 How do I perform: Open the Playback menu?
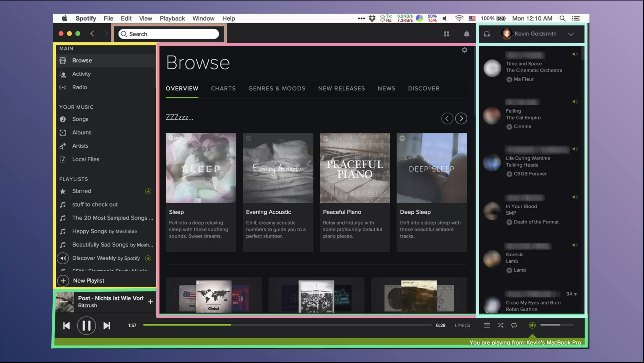[x=172, y=18]
